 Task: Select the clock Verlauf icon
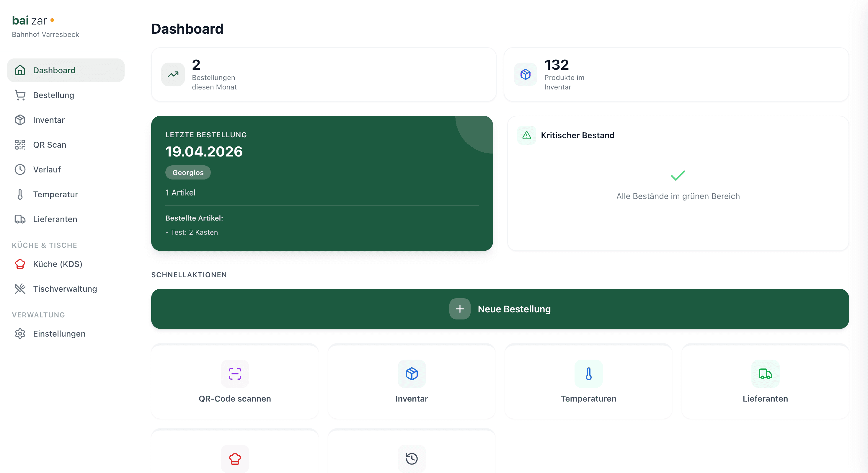20,169
